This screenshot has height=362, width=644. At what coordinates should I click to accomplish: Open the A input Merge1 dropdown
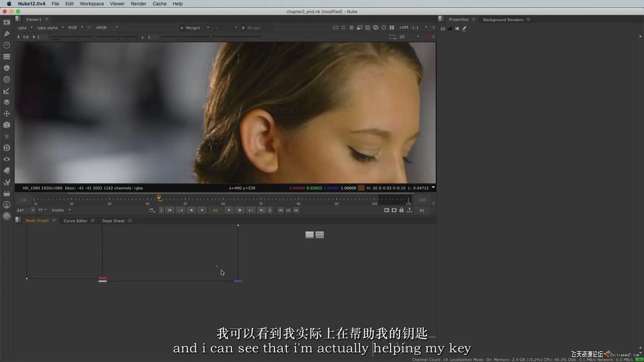(197, 27)
